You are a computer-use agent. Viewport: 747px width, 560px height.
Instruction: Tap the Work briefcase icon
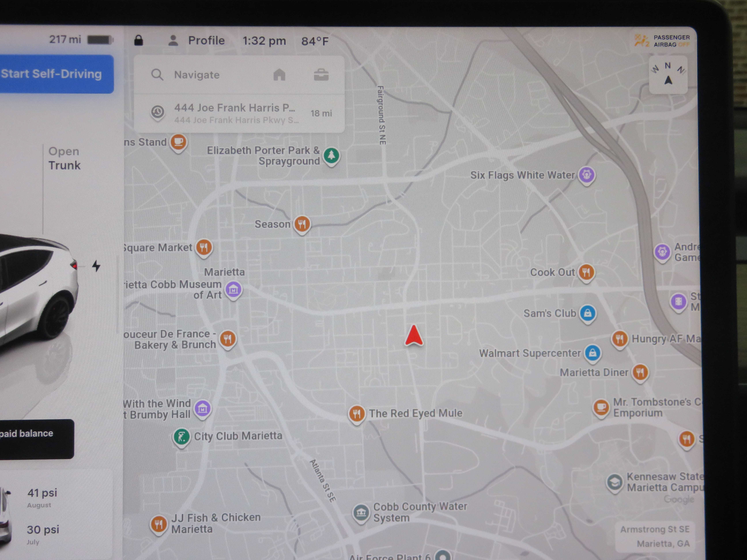click(x=321, y=75)
